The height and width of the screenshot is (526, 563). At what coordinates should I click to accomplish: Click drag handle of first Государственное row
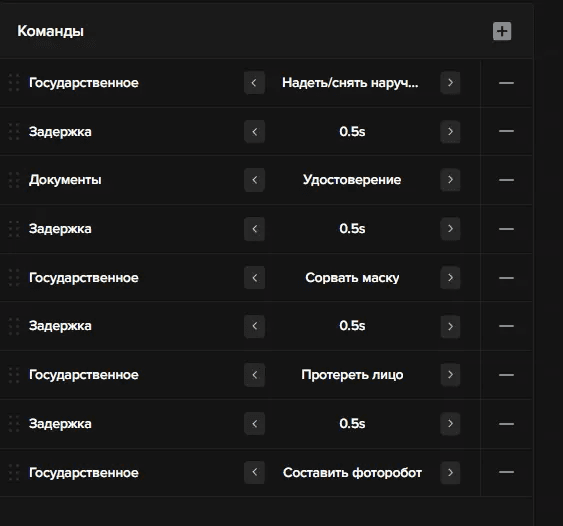(14, 83)
